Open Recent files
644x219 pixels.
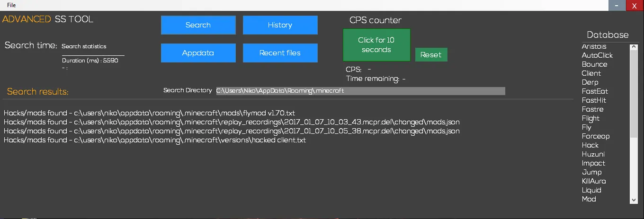[280, 53]
